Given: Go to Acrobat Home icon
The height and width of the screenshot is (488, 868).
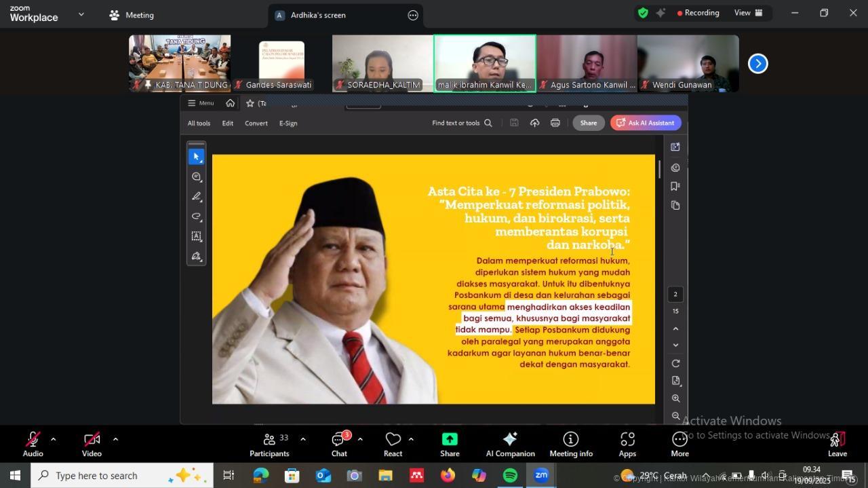Looking at the screenshot, I should 231,103.
